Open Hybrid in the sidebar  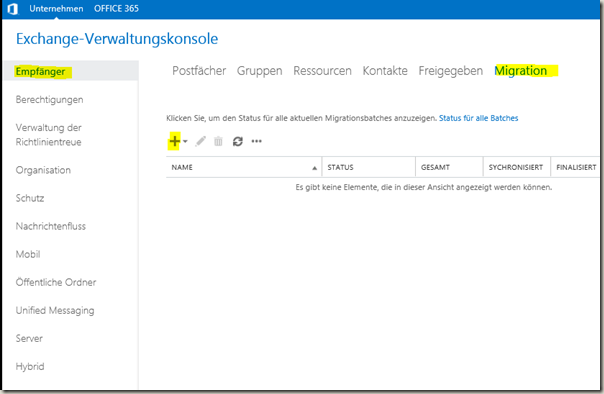[x=30, y=367]
